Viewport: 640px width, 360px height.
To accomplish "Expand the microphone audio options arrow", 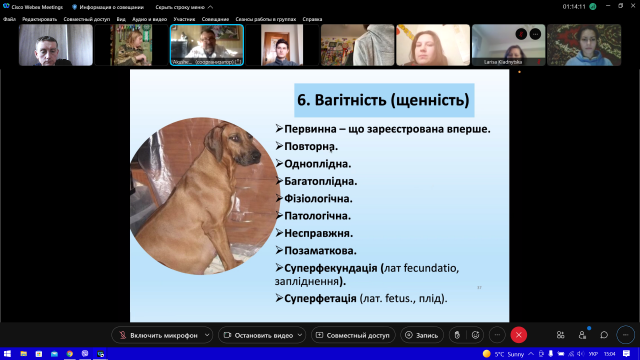I will [207, 335].
